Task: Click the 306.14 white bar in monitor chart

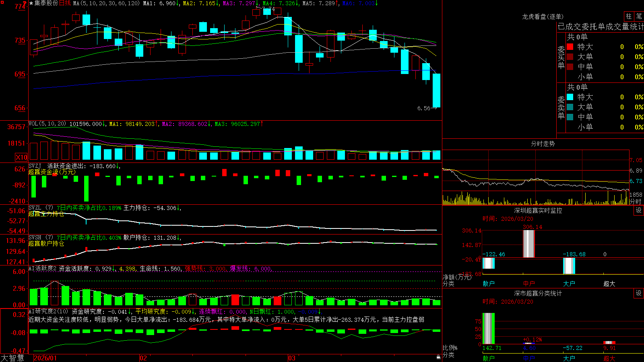Action: pos(529,244)
